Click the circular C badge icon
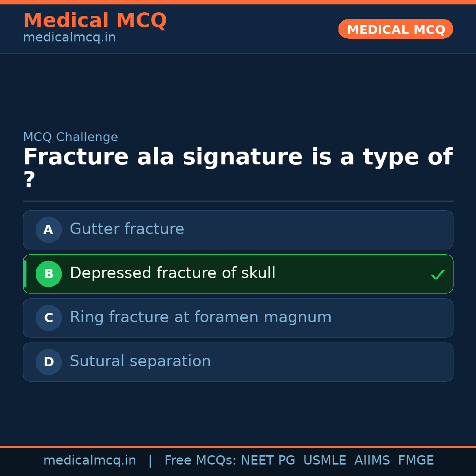This screenshot has height=476, width=476. (48, 318)
